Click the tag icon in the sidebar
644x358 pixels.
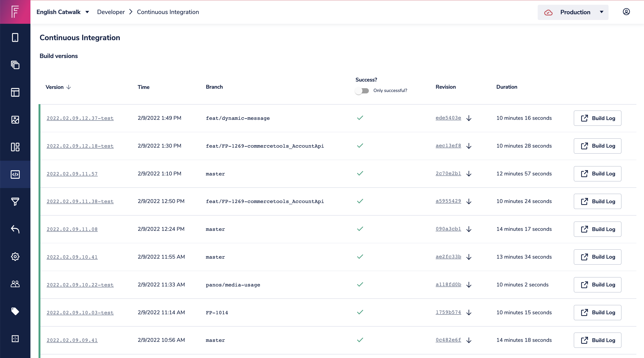pos(15,311)
